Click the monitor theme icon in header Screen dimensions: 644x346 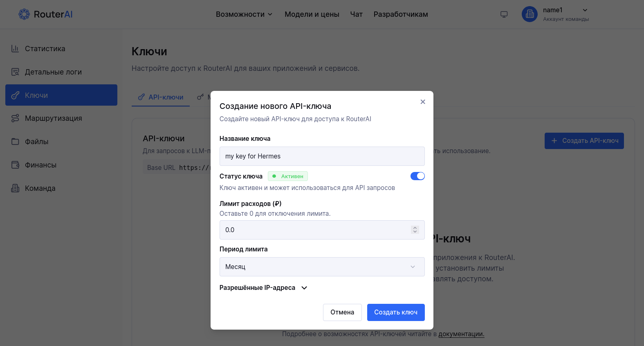pyautogui.click(x=504, y=14)
